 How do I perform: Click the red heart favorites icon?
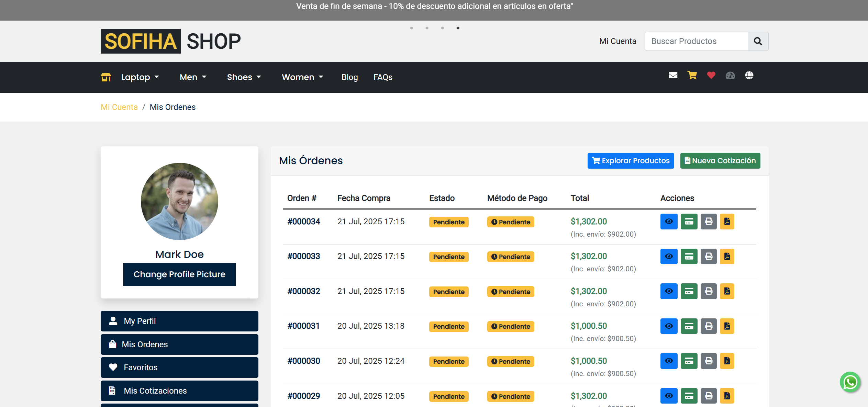(x=711, y=75)
